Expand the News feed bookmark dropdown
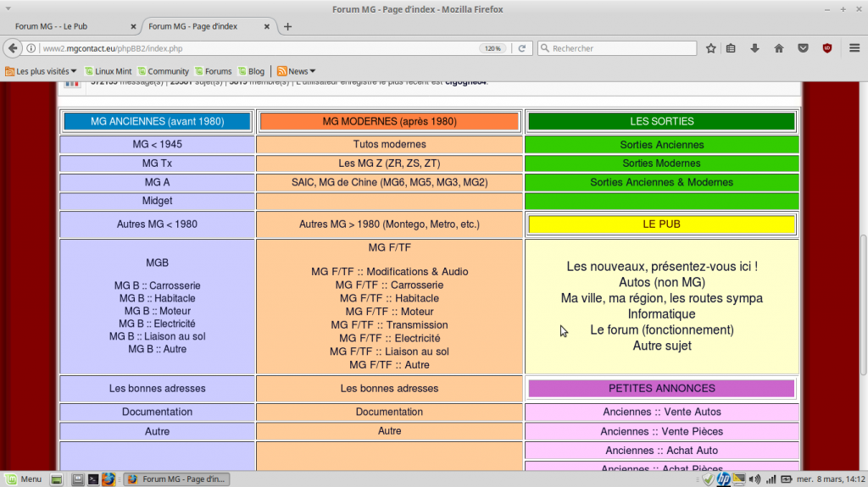The image size is (868, 487). (296, 71)
